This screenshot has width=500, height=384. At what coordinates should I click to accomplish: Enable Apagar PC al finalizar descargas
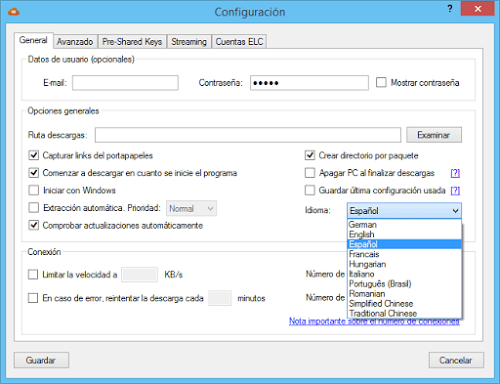[x=310, y=173]
